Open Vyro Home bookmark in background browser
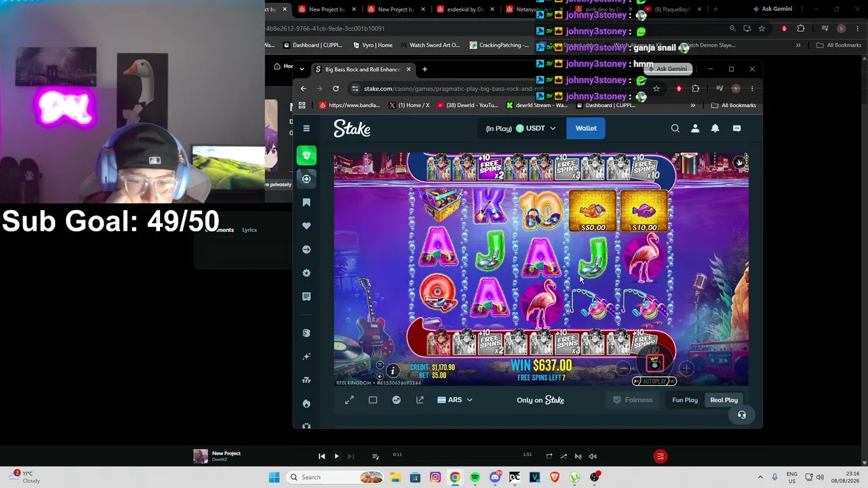This screenshot has width=868, height=488. pos(372,45)
